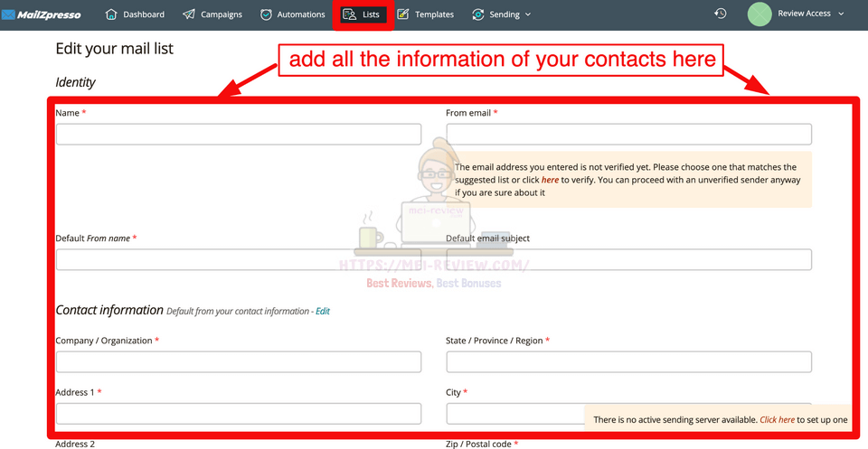Click the Templates pencil icon
Image resolution: width=868 pixels, height=449 pixels.
403,14
